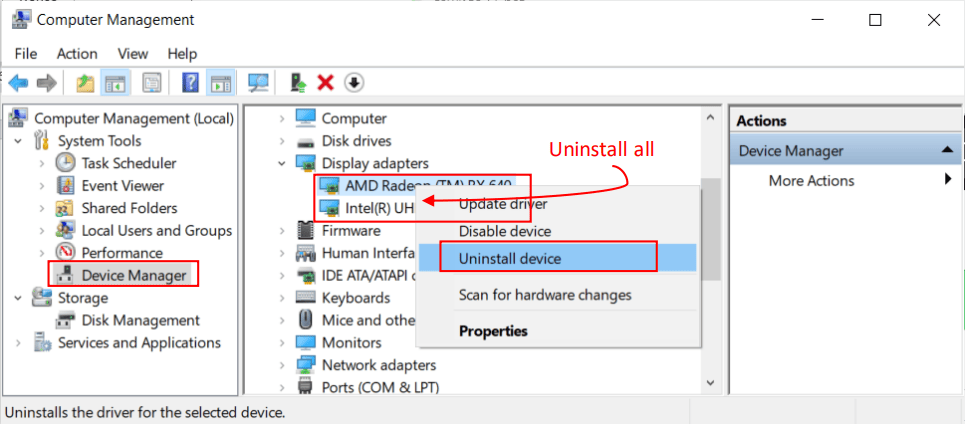Select Update driver in the context menu

pos(503,204)
